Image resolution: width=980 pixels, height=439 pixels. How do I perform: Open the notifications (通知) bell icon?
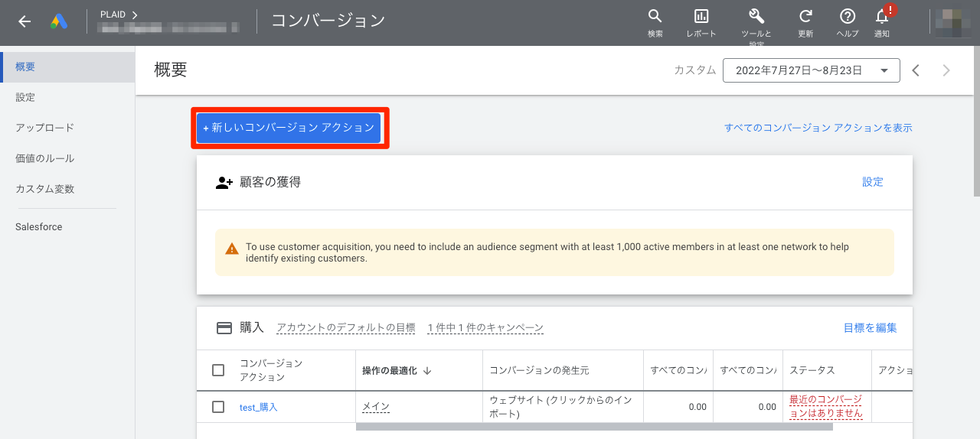[x=882, y=16]
